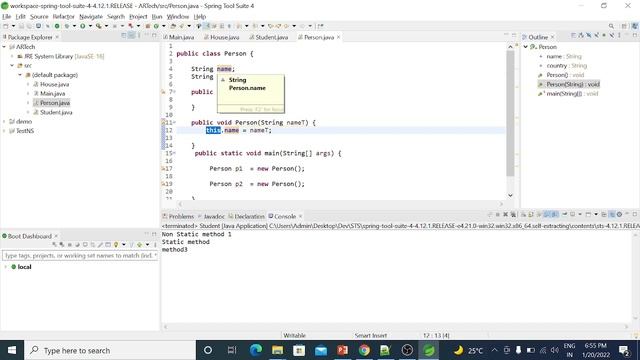Image resolution: width=640 pixels, height=360 pixels.
Task: Collapse the ARTech project node
Action: [4, 47]
